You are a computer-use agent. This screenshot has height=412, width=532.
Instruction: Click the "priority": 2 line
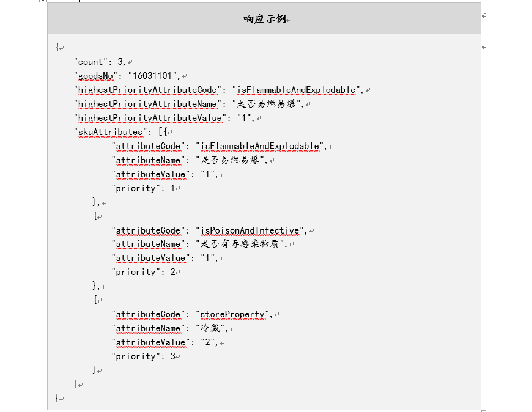[x=143, y=272]
